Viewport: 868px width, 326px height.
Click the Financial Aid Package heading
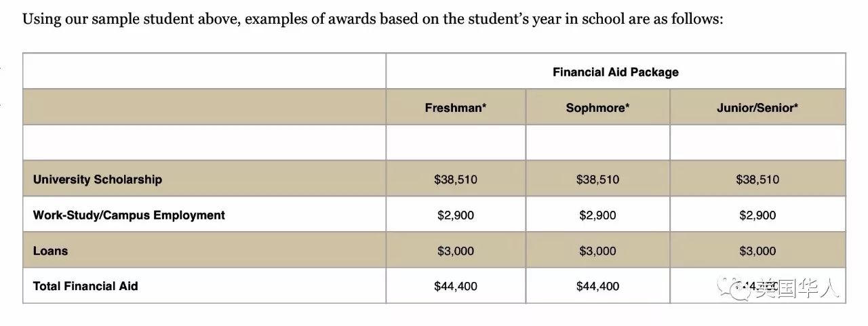click(616, 72)
